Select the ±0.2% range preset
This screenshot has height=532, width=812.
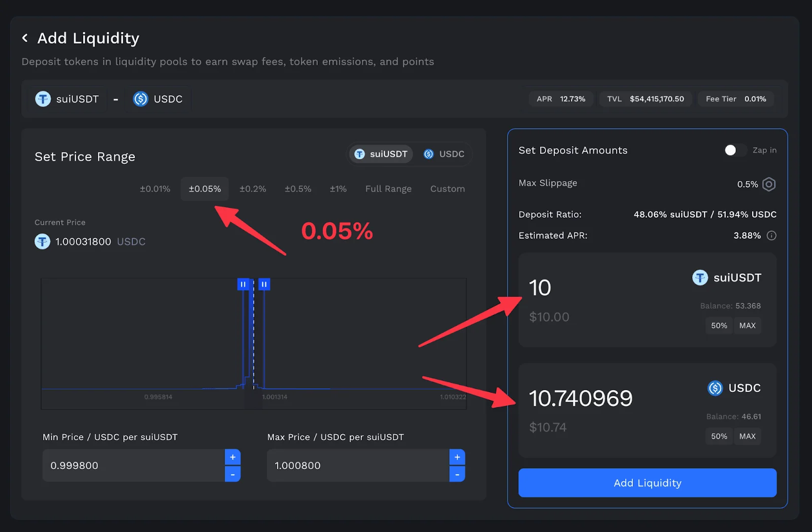[x=253, y=189]
